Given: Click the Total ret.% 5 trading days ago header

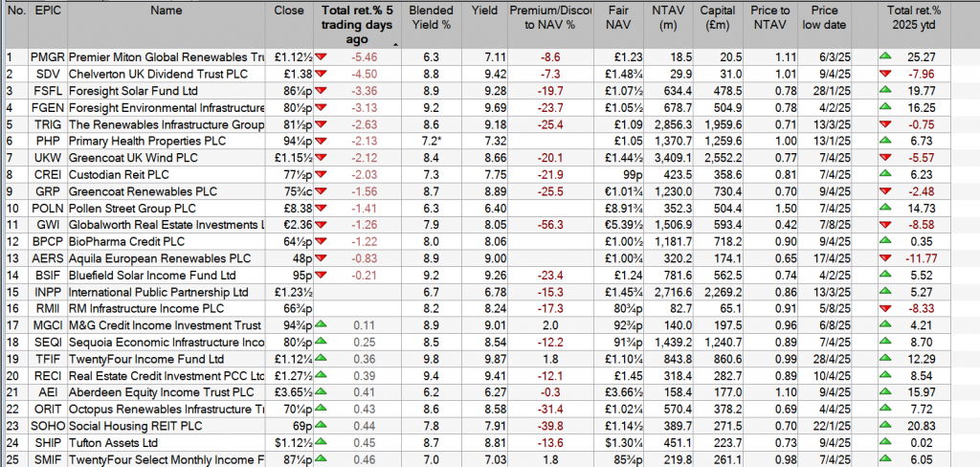Looking at the screenshot, I should point(357,25).
